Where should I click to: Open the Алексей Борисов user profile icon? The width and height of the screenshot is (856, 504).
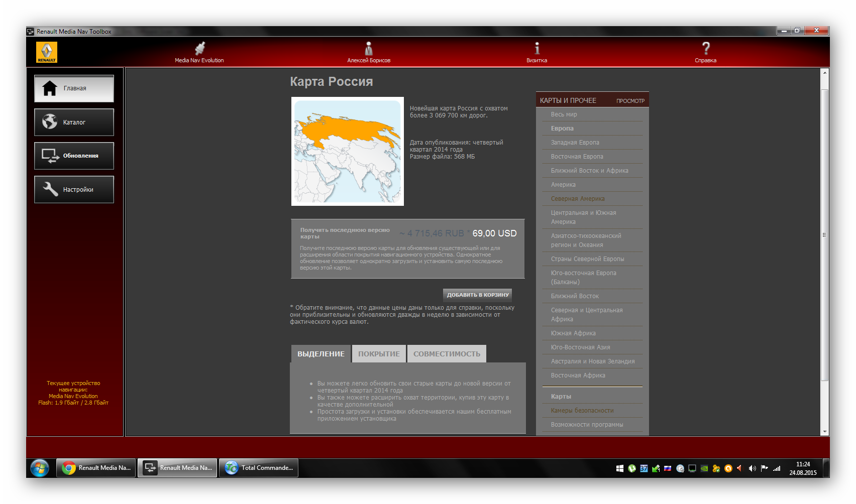click(x=369, y=49)
